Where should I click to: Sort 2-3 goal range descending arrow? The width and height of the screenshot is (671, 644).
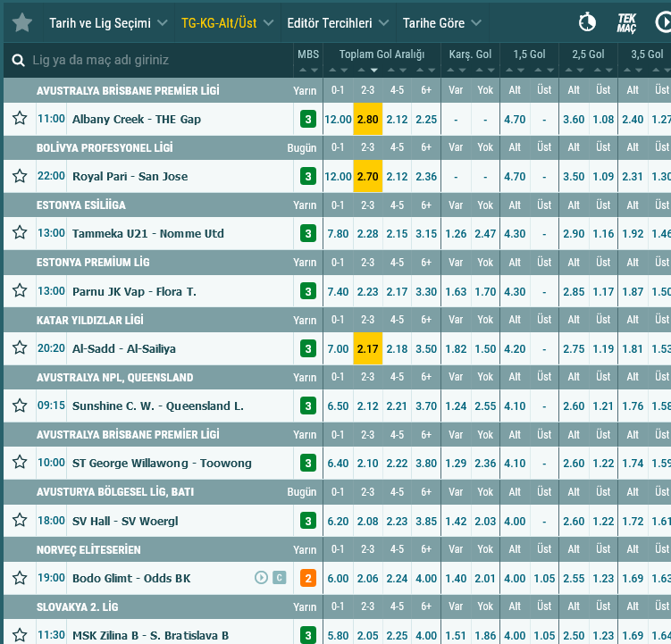374,70
